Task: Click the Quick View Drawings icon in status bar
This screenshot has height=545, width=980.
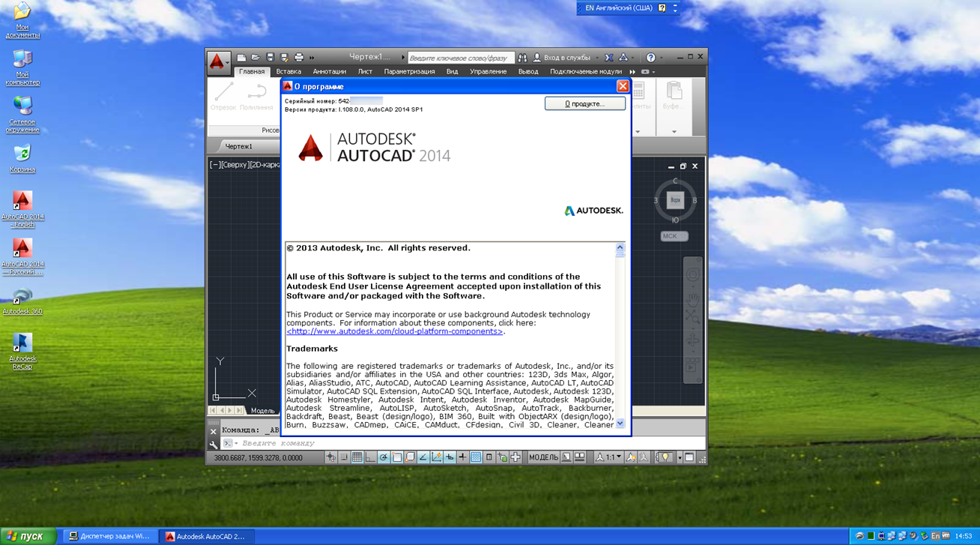Action: [580, 457]
